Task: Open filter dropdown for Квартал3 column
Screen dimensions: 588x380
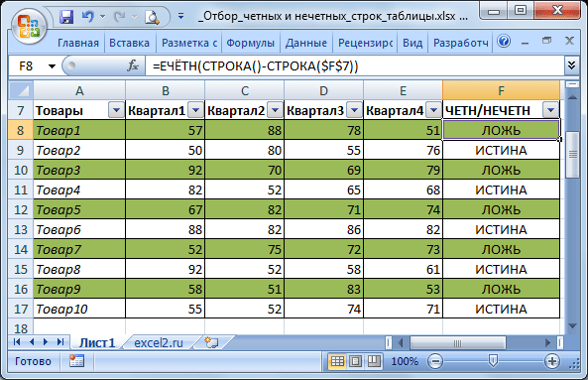Action: (354, 110)
